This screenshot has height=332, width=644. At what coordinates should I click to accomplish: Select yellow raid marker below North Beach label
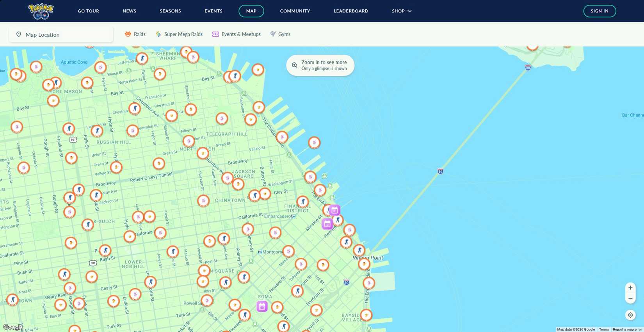203,153
